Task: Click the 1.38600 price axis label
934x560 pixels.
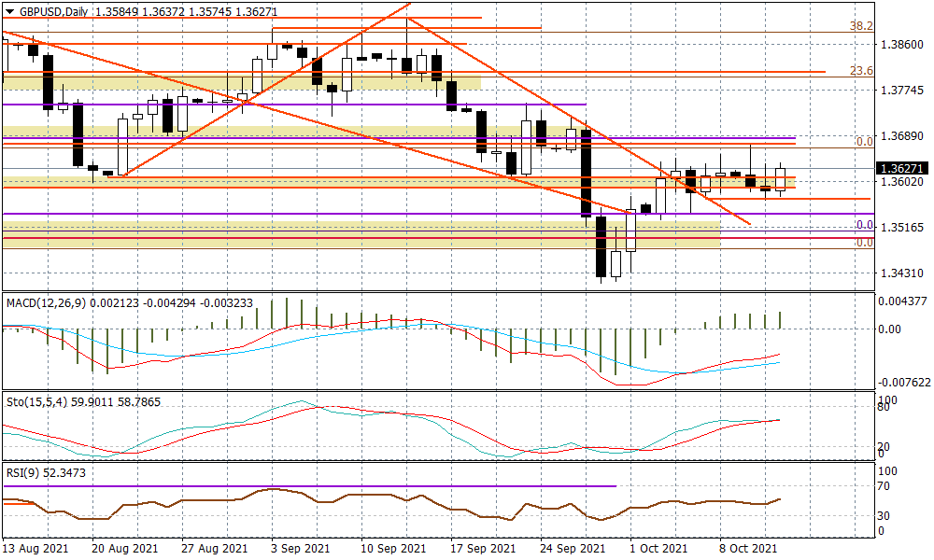Action: tap(902, 45)
